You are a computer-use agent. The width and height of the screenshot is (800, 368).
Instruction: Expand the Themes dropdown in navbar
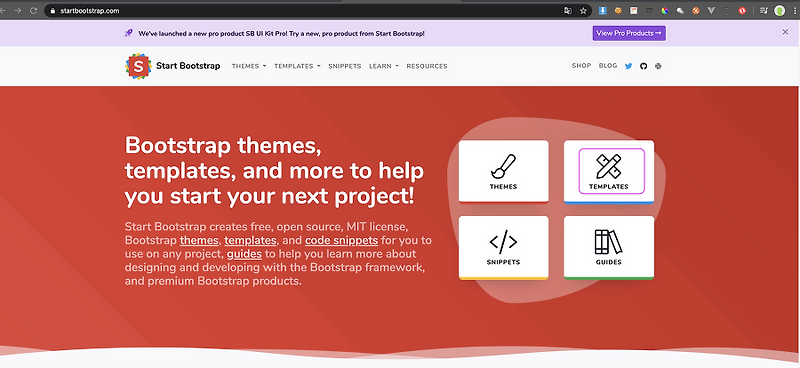point(249,66)
